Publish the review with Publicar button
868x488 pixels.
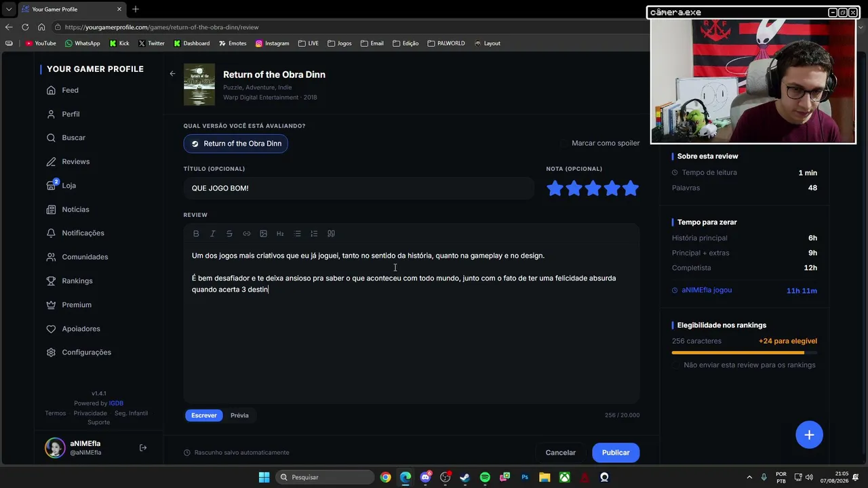(x=616, y=453)
